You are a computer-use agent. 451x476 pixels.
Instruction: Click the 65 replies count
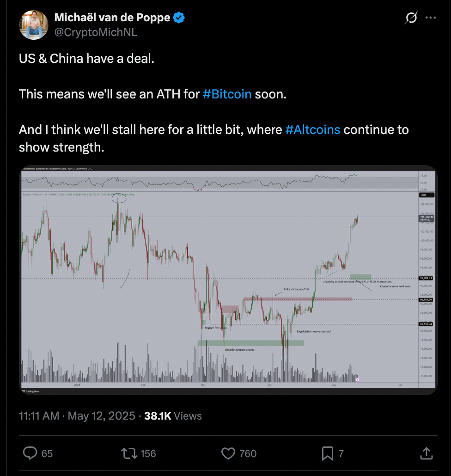pos(47,454)
